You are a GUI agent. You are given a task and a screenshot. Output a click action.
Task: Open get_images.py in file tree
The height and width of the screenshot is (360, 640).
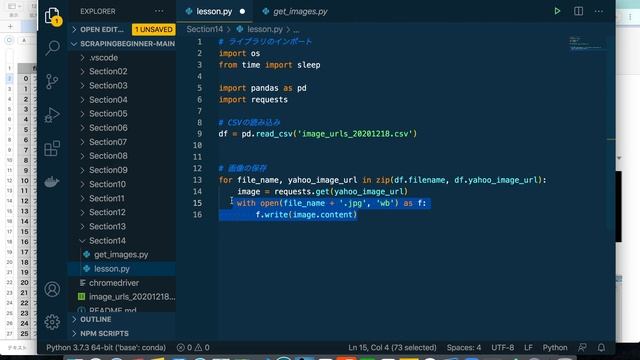pyautogui.click(x=122, y=255)
